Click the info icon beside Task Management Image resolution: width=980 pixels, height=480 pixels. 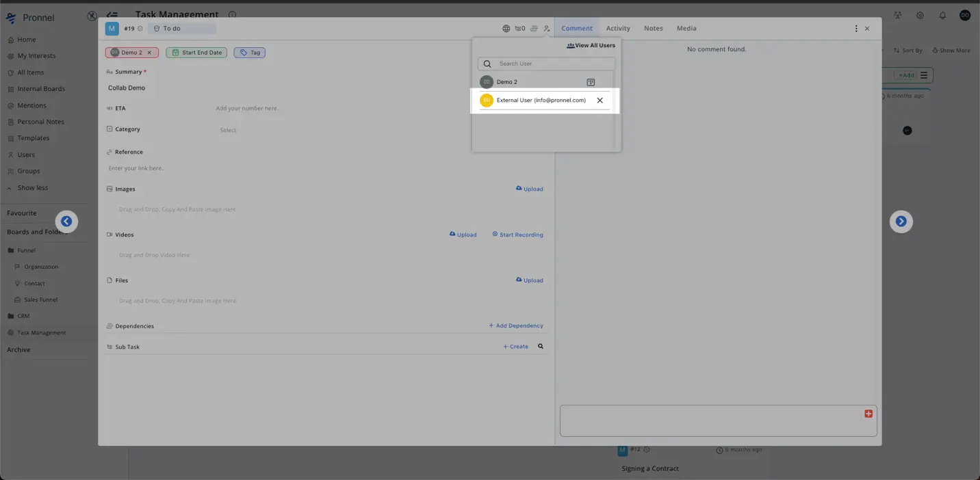pos(232,14)
